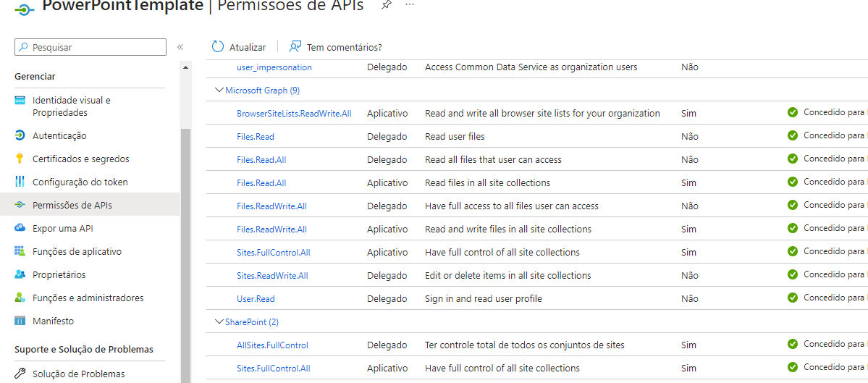Open the user_impersonation permission link

click(x=274, y=67)
